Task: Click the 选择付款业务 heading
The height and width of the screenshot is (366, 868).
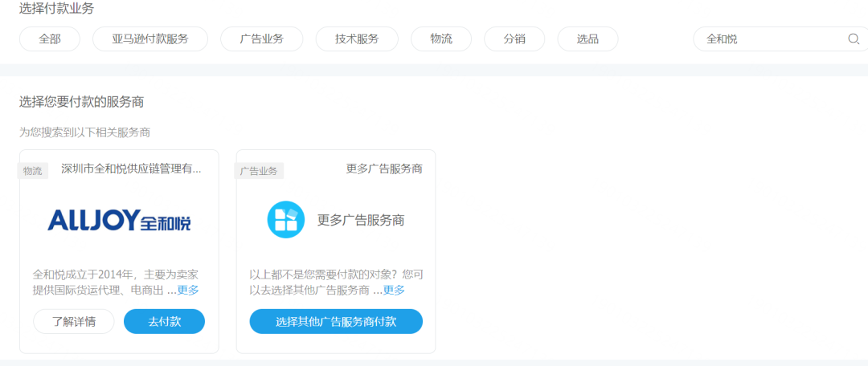Action: (56, 8)
